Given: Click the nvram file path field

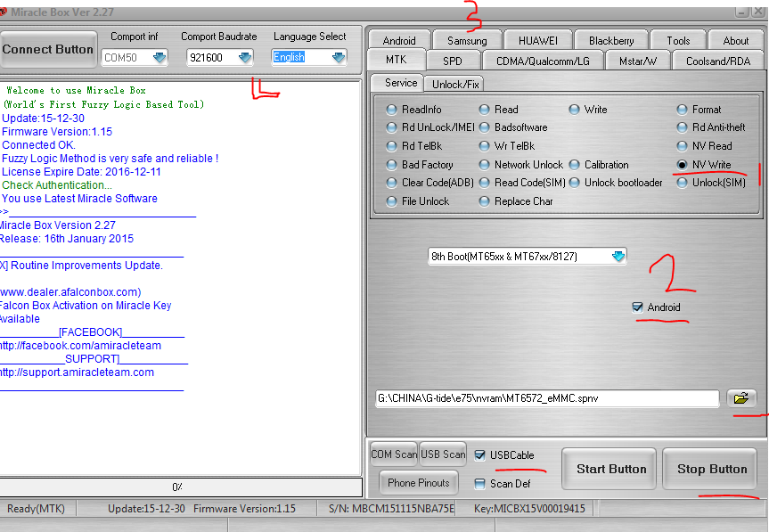Looking at the screenshot, I should point(547,398).
